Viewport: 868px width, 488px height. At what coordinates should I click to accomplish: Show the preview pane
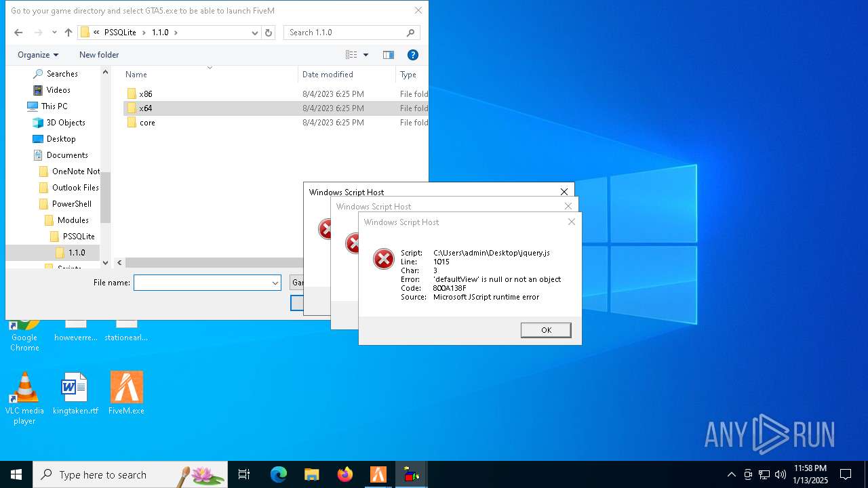389,55
